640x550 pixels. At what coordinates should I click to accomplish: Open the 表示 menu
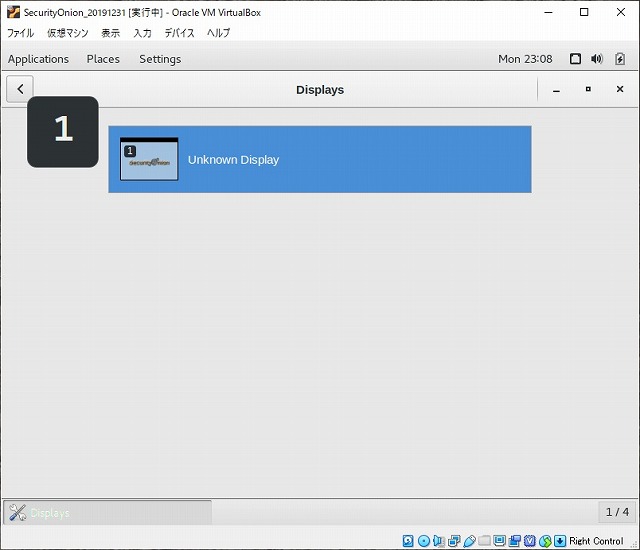pyautogui.click(x=111, y=33)
